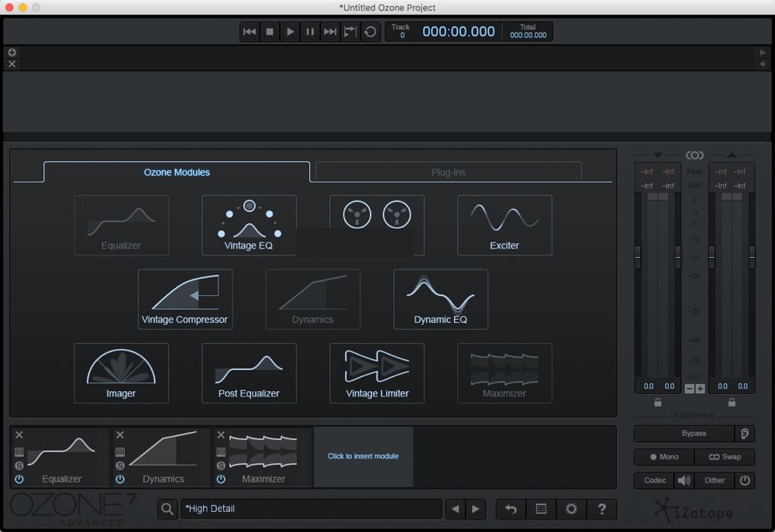
Task: Switch to the Plug-ins tab
Action: [x=449, y=170]
